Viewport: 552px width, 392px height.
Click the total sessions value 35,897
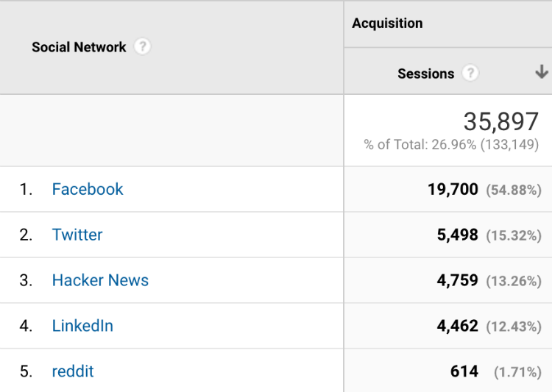coord(500,121)
